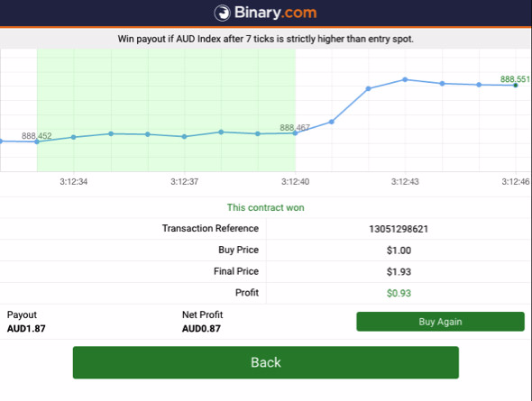Viewport: 532px width, 401px height.
Task: Click the Buy Again button
Action: 440,322
